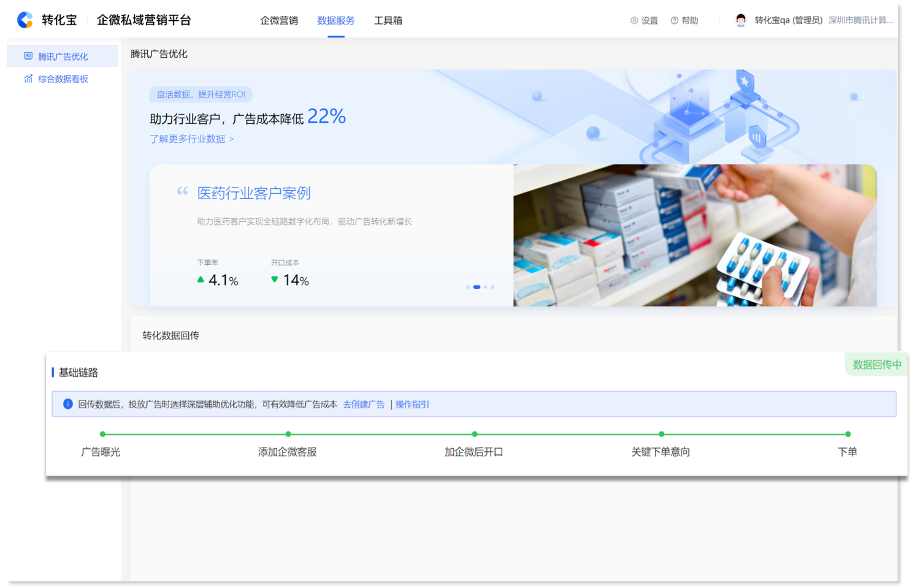
Task: Open the 去创建广告 link
Action: [364, 404]
